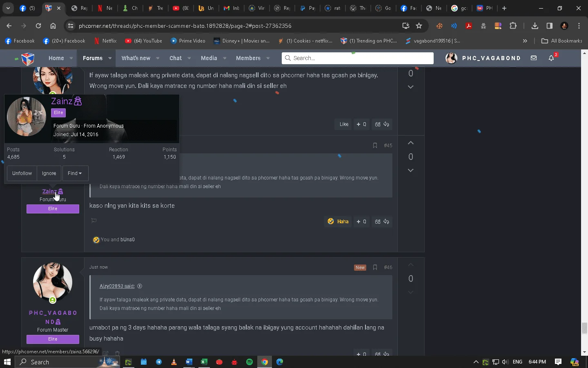The width and height of the screenshot is (588, 368).
Task: Bookmark this page with the star icon
Action: click(x=419, y=26)
